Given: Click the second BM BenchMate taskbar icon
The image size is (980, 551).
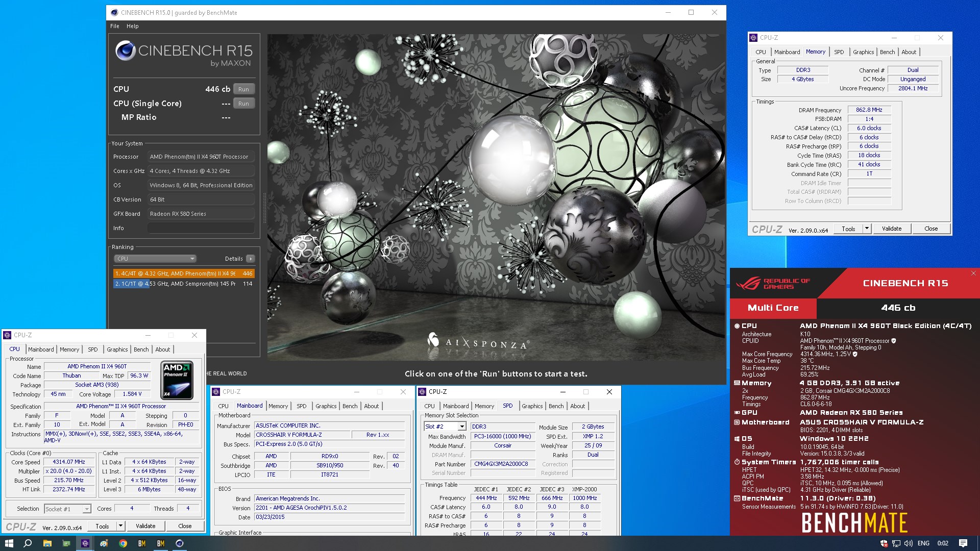Looking at the screenshot, I should click(x=161, y=543).
